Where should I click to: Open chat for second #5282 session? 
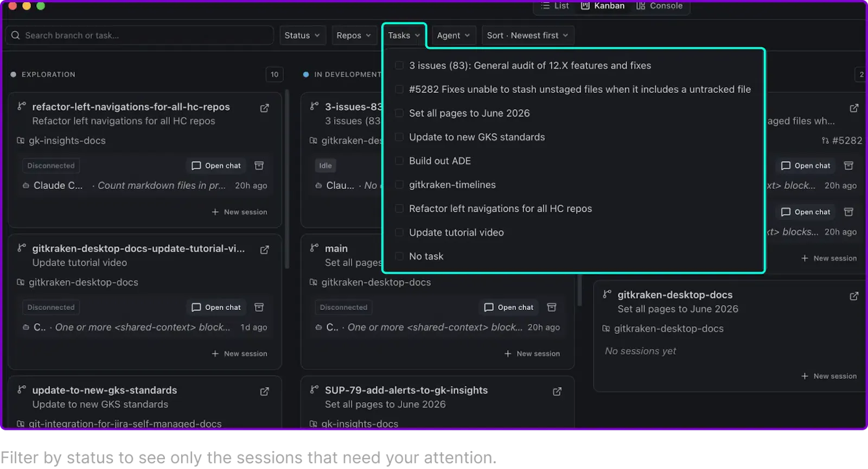tap(806, 212)
